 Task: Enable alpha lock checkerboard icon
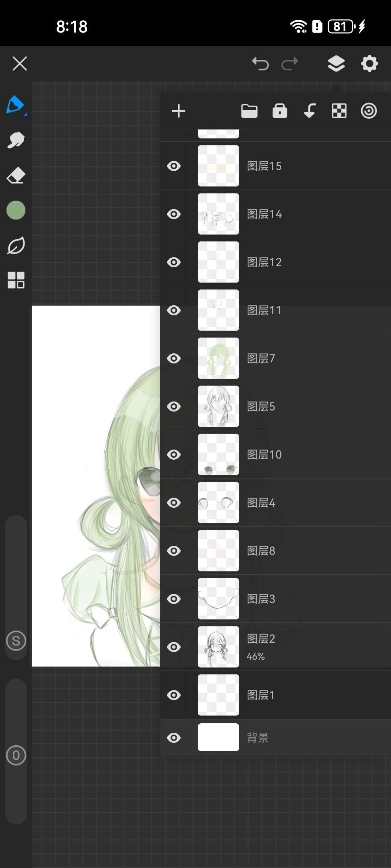[339, 111]
